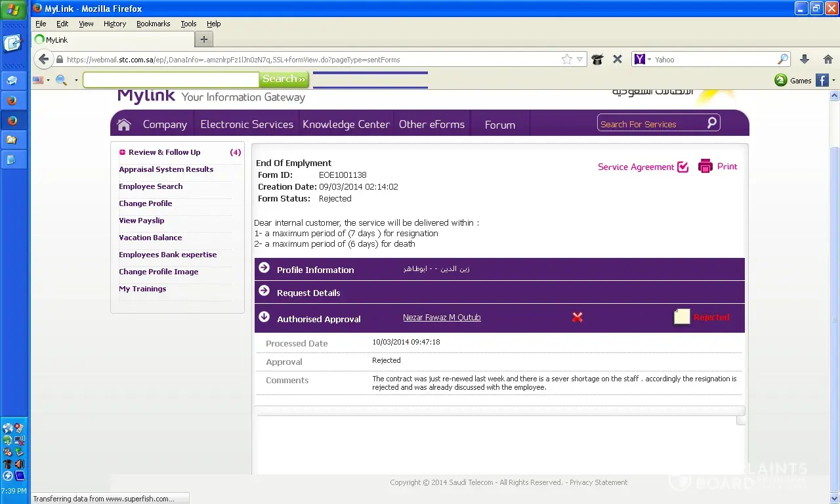Bookmark this page with the star icon

tap(567, 60)
